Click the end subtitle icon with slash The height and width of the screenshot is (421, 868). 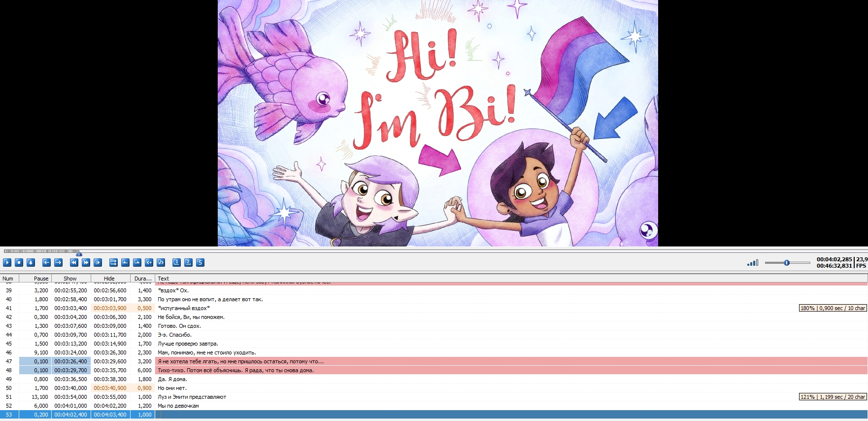pos(161,263)
